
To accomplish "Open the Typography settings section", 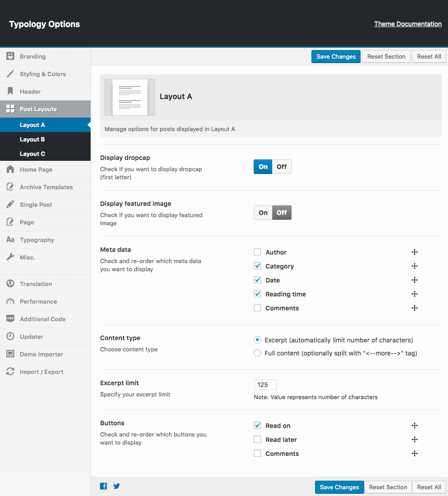I will click(37, 240).
